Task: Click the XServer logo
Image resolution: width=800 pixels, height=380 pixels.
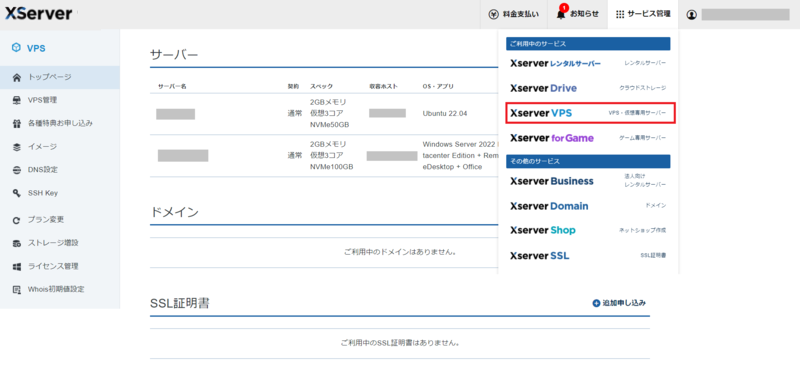Action: [39, 14]
